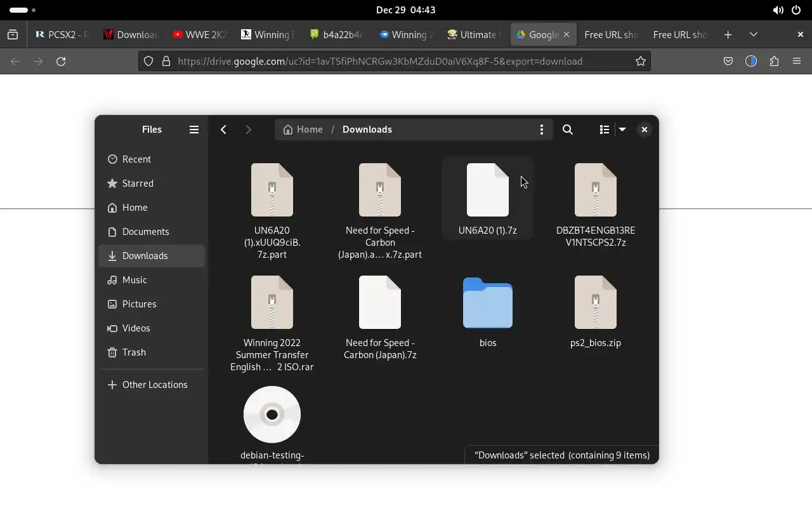This screenshot has height=508, width=812.
Task: Switch to WWE 2K2 YouTube tab
Action: [199, 35]
